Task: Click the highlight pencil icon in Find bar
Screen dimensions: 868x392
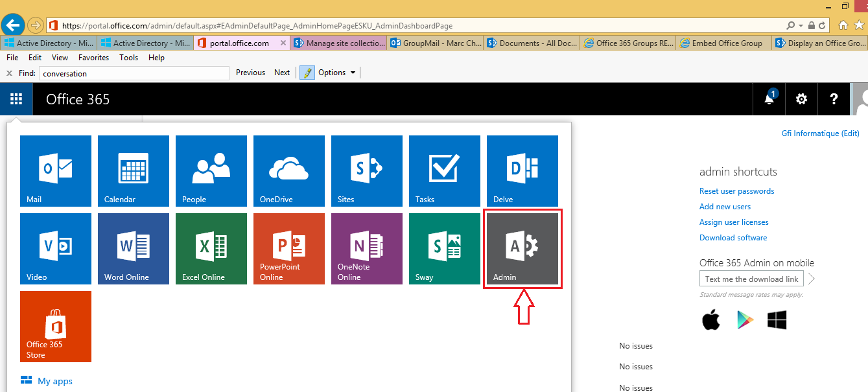Action: 307,73
